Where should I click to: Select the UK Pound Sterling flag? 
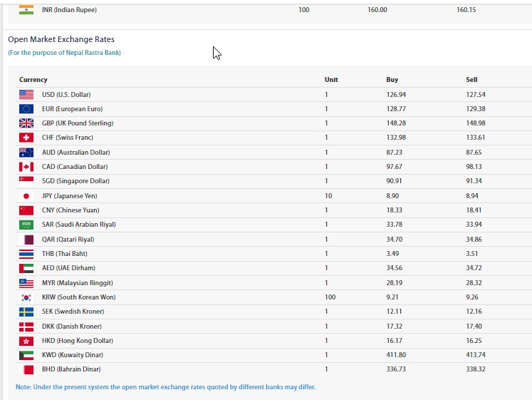pos(26,123)
